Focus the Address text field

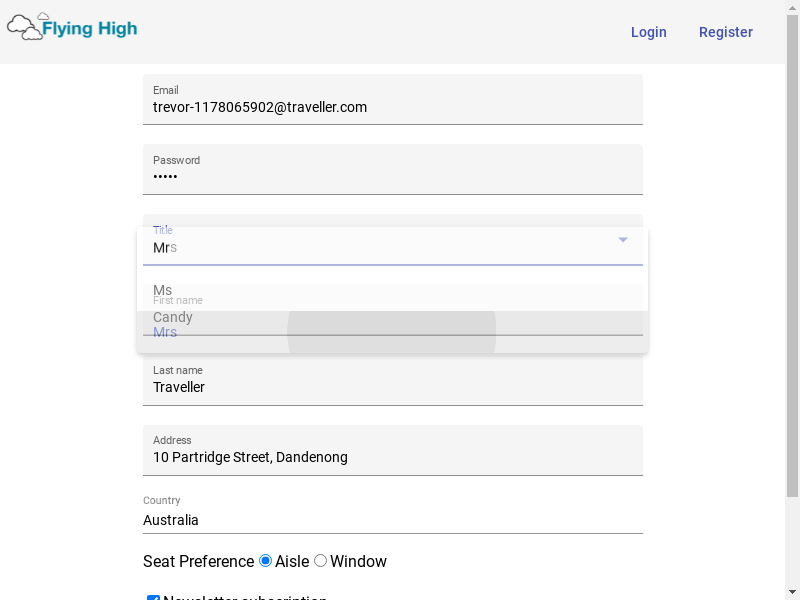(x=392, y=457)
